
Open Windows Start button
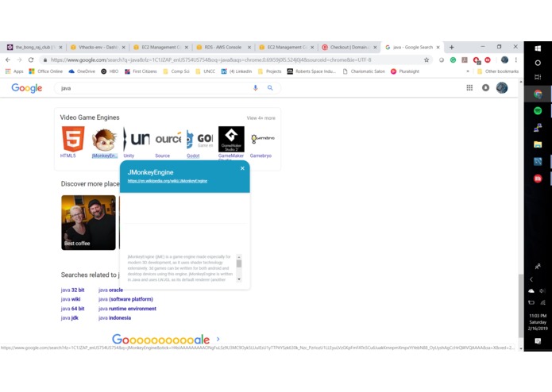pos(538,48)
